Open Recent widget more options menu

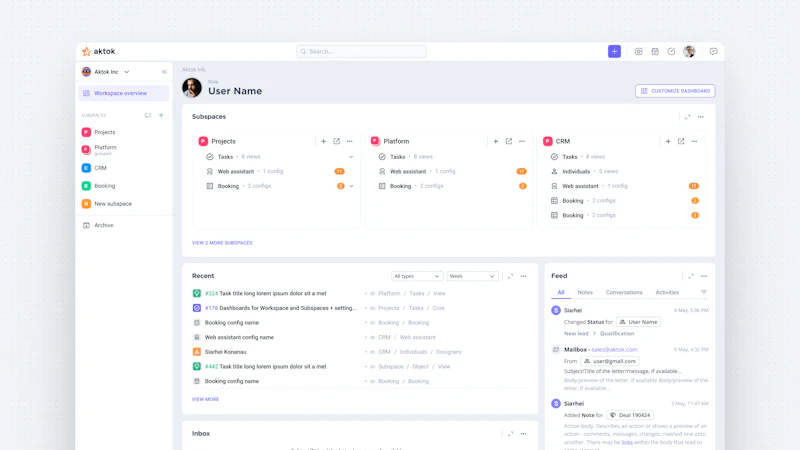[x=523, y=276]
